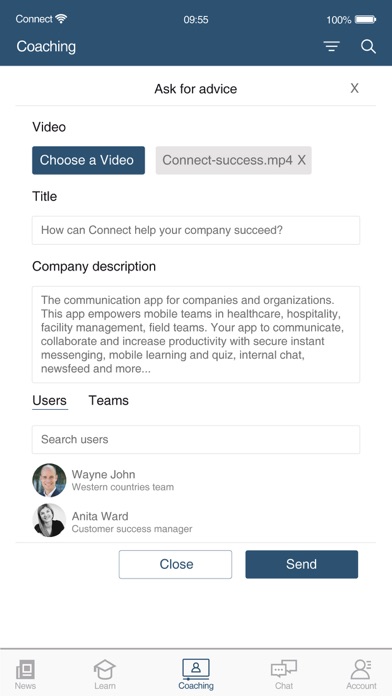This screenshot has height=696, width=392.
Task: Close the Ask for advice dialog
Action: click(354, 88)
